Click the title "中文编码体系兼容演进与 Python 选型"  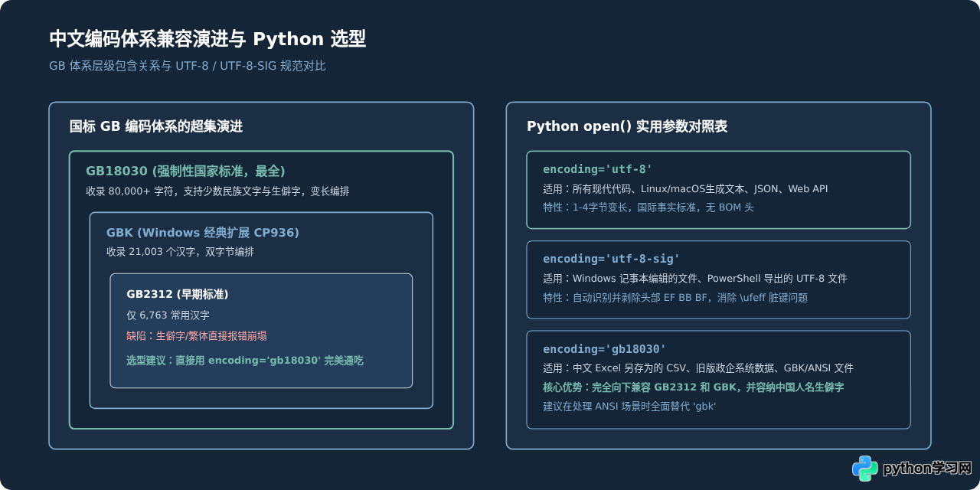(207, 39)
